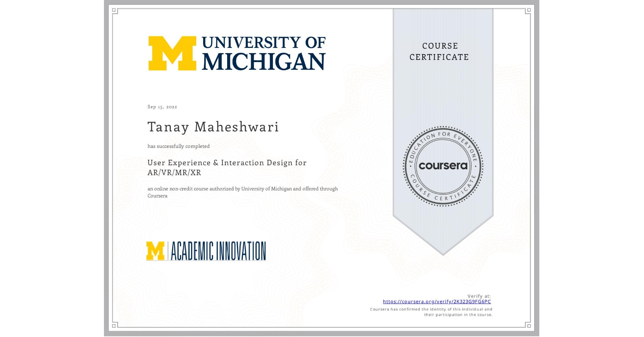Click the UNIVERSITY OF MICHIGAN wordmark
644x337 pixels.
point(263,54)
